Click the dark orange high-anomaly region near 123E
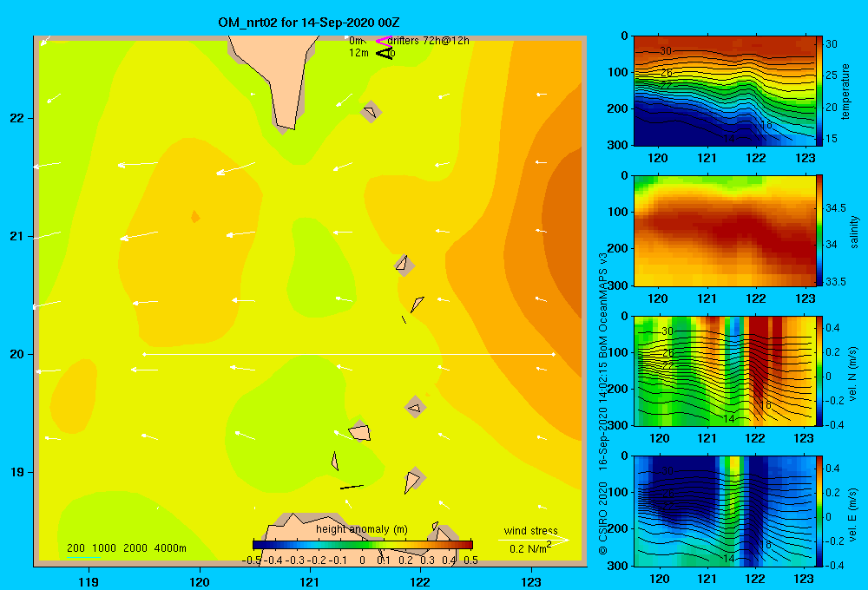This screenshot has width=868, height=590. [x=565, y=233]
